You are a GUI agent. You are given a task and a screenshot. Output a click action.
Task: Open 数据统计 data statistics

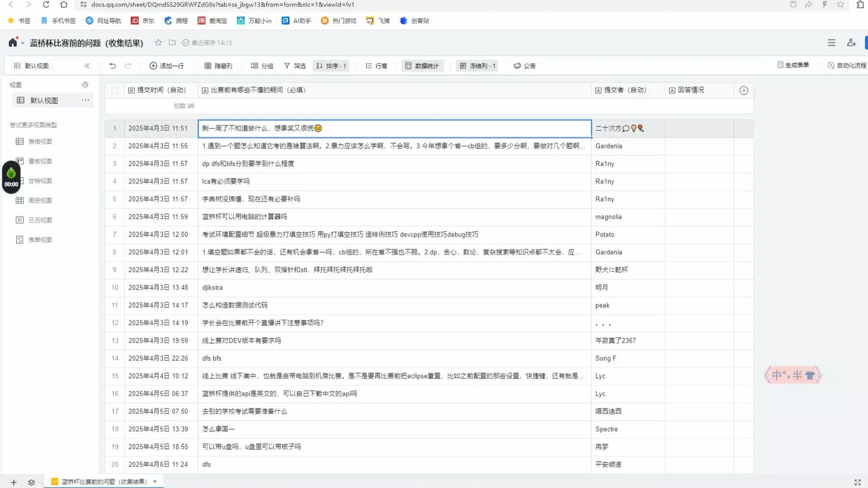point(422,65)
